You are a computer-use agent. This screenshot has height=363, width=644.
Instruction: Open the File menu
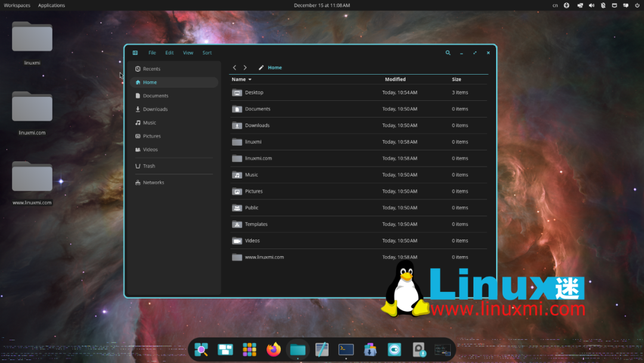152,53
